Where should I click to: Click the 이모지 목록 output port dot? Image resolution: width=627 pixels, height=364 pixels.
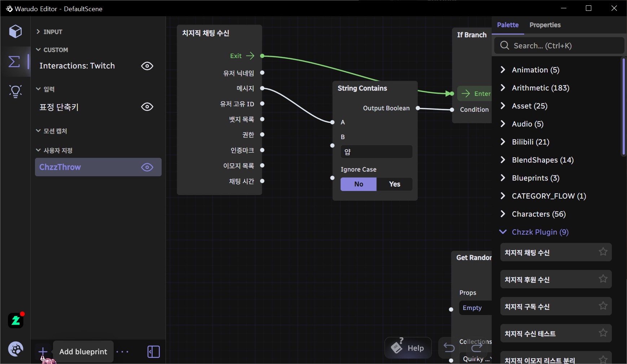click(262, 165)
